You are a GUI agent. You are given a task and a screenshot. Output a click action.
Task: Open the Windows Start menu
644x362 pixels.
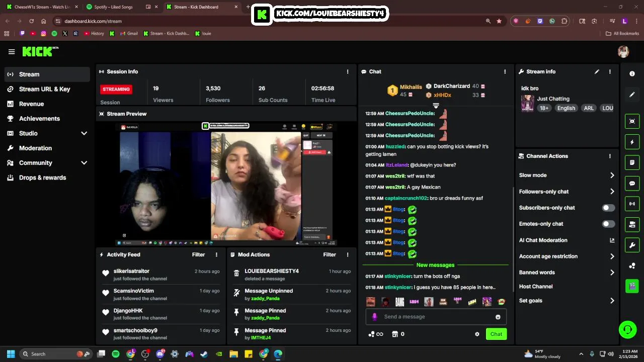[11, 354]
